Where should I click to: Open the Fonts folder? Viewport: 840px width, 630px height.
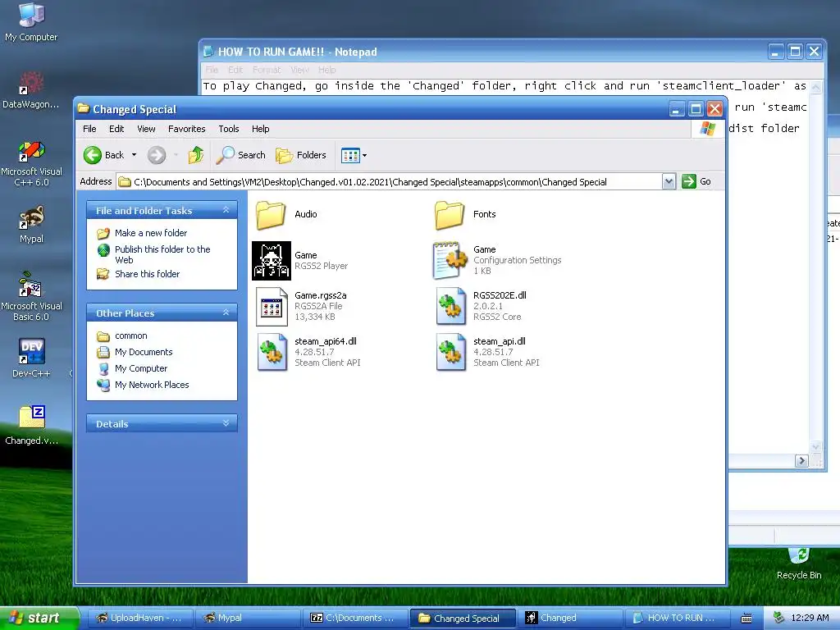click(x=450, y=214)
